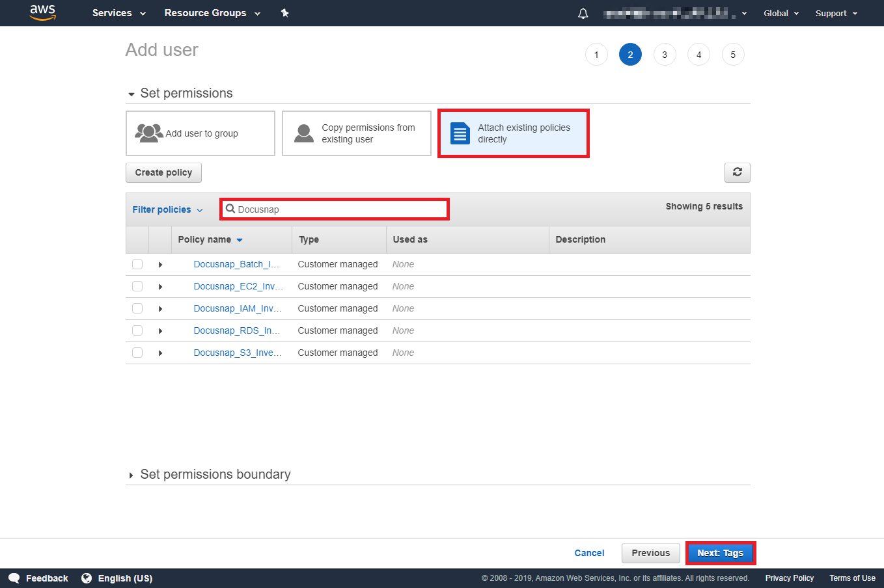The height and width of the screenshot is (588, 884).
Task: Tick the checkbox for Docusnap_Batch_I… policy
Action: click(137, 264)
